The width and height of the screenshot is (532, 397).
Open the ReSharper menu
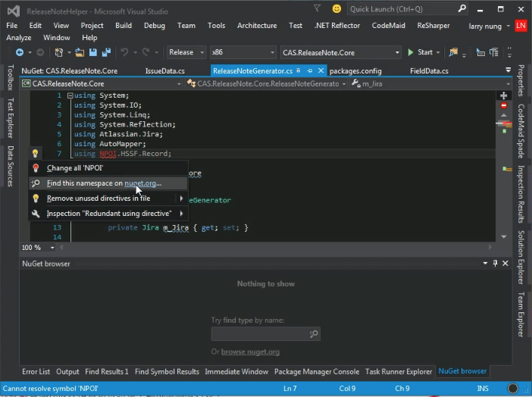(x=433, y=26)
